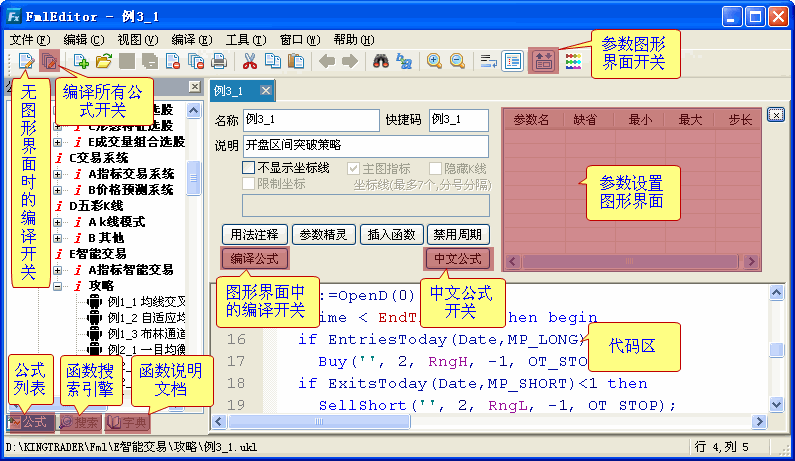
Task: Toggle the parameter graphic interface icon
Action: (x=543, y=61)
